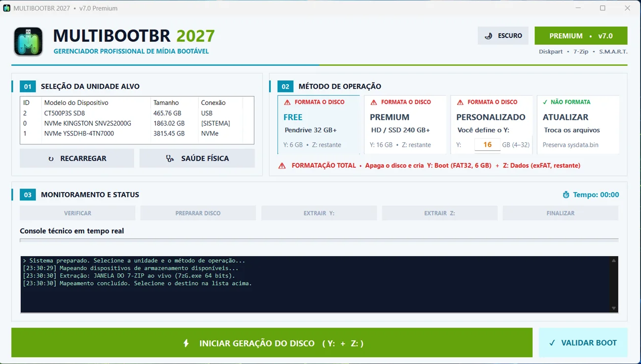Click the VERIFICAR step button
Image resolution: width=641 pixels, height=364 pixels.
click(x=77, y=213)
